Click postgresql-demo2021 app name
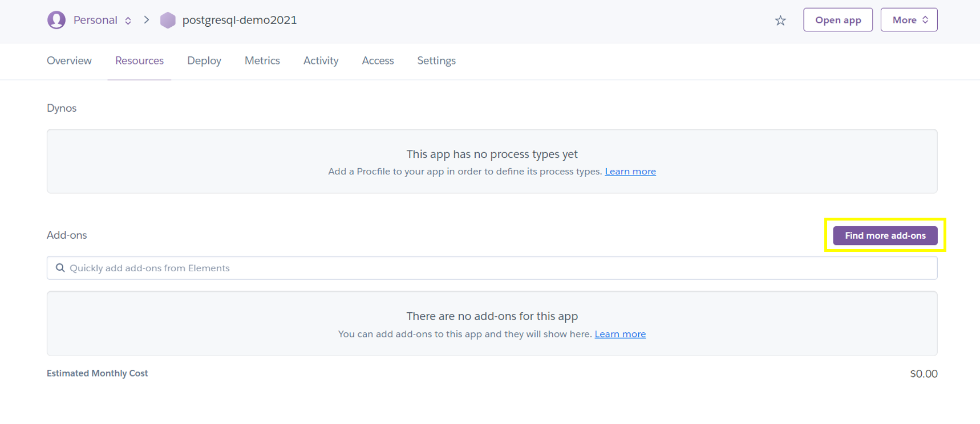 pos(240,20)
